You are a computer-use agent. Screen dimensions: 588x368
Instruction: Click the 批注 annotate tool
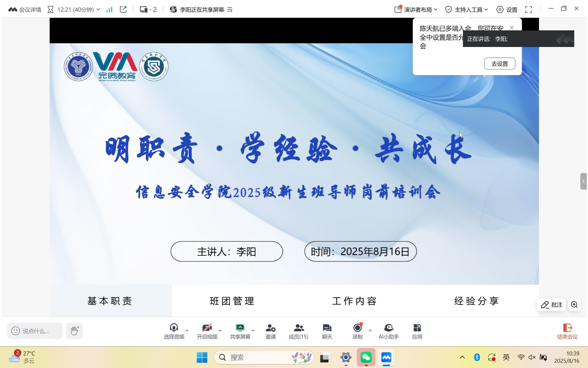coord(552,305)
